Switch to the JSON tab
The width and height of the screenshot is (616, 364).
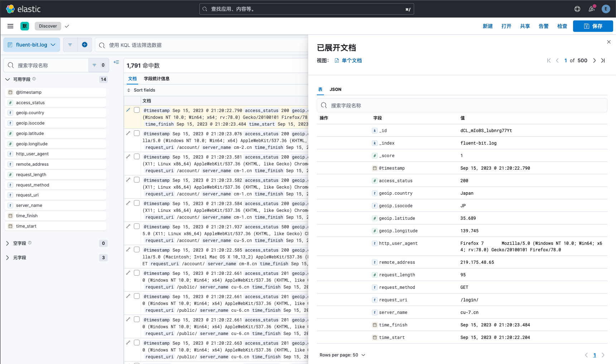pyautogui.click(x=335, y=89)
